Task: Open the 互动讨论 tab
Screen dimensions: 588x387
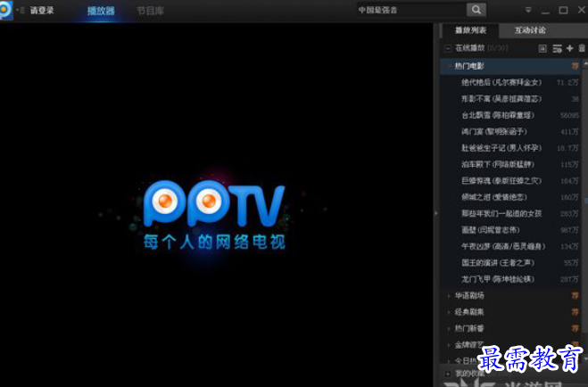Action: click(x=530, y=30)
